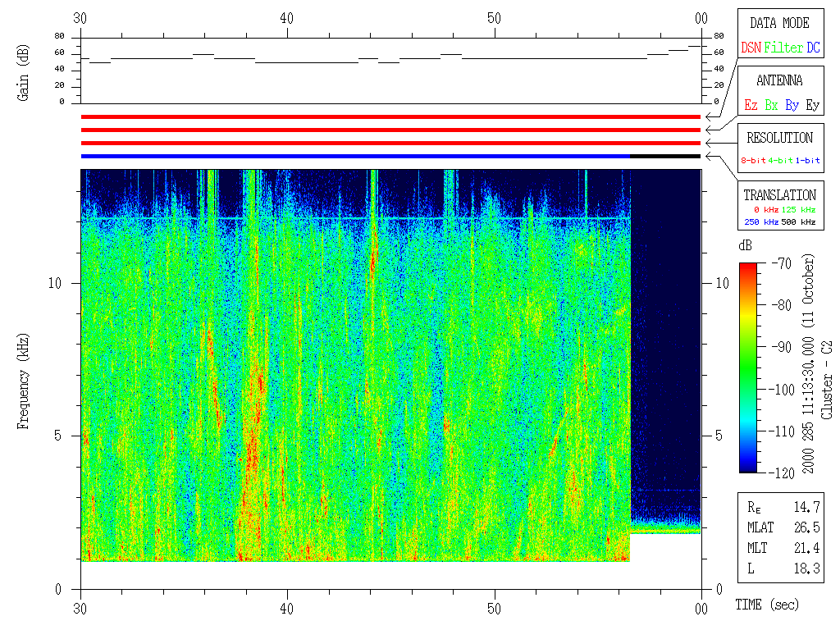The width and height of the screenshot is (840, 630).
Task: Click the blue DC data mode label
Action: tap(813, 48)
